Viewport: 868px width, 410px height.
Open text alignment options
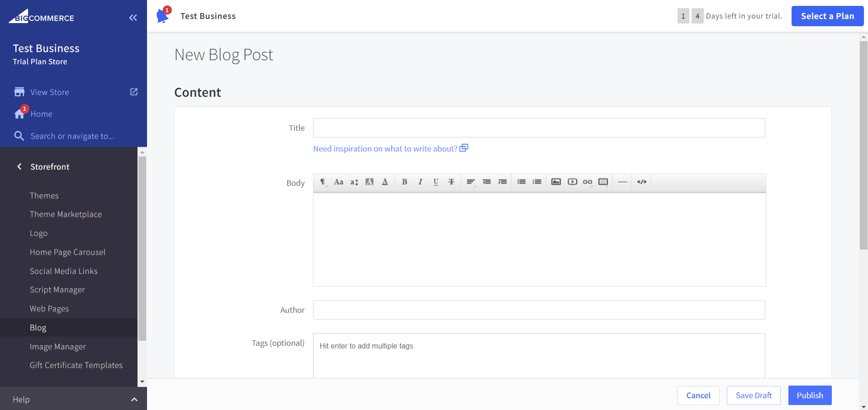pyautogui.click(x=471, y=182)
